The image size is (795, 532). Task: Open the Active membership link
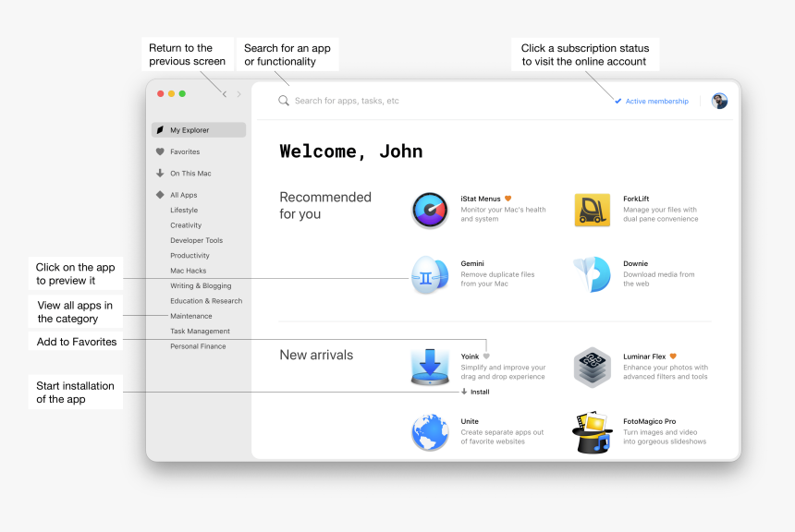point(655,101)
